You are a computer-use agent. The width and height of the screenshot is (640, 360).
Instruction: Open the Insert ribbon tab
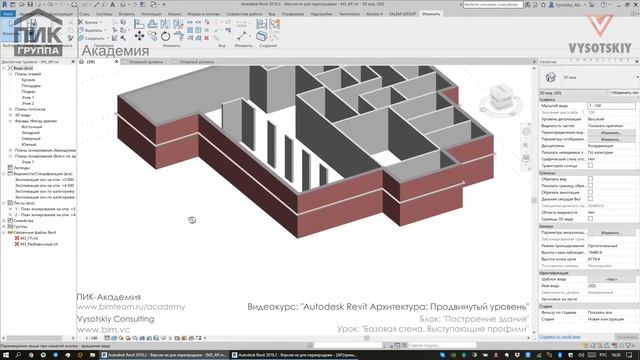[127, 14]
